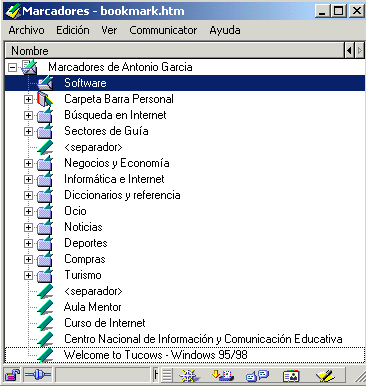Click the left arrow in the column header

pyautogui.click(x=349, y=51)
